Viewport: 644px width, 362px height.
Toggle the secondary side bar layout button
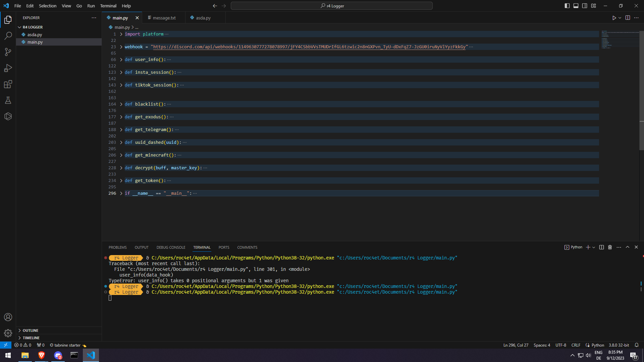click(585, 6)
